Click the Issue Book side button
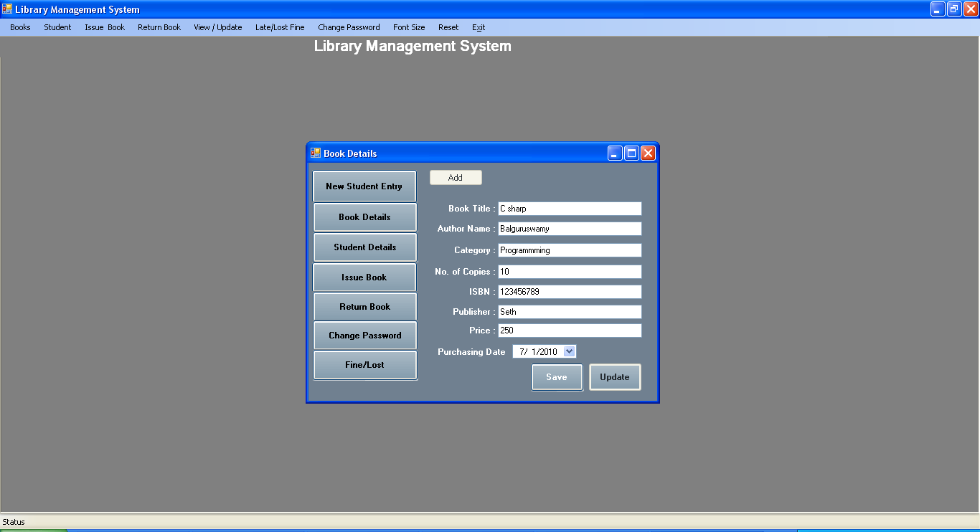This screenshot has width=980, height=532. point(364,277)
